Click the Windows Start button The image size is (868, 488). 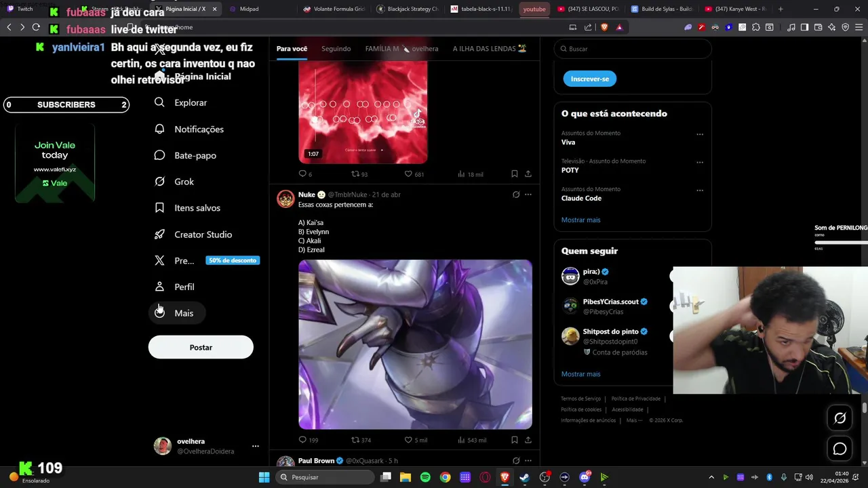[264, 477]
